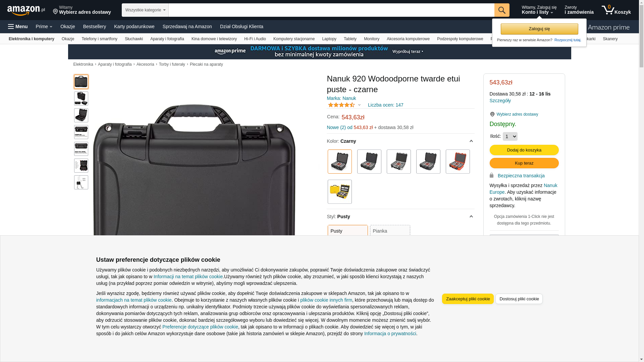Choose the orange case color swatch
Image resolution: width=644 pixels, height=362 pixels.
(458, 162)
